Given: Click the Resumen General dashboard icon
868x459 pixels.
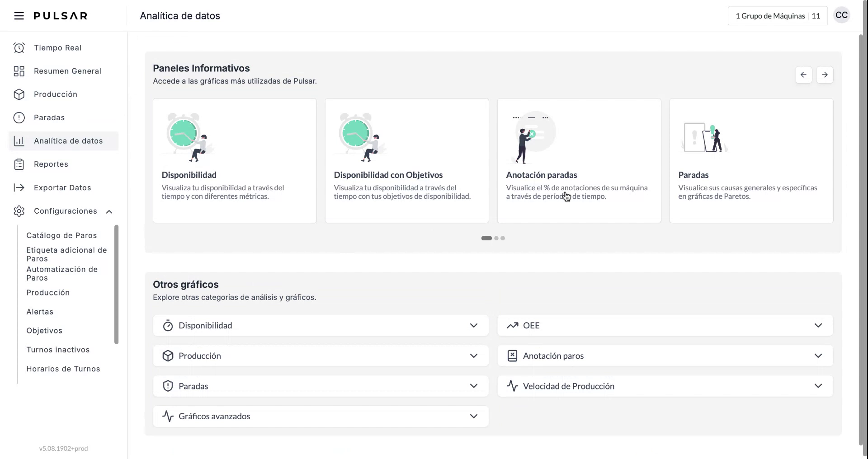Looking at the screenshot, I should pos(19,71).
